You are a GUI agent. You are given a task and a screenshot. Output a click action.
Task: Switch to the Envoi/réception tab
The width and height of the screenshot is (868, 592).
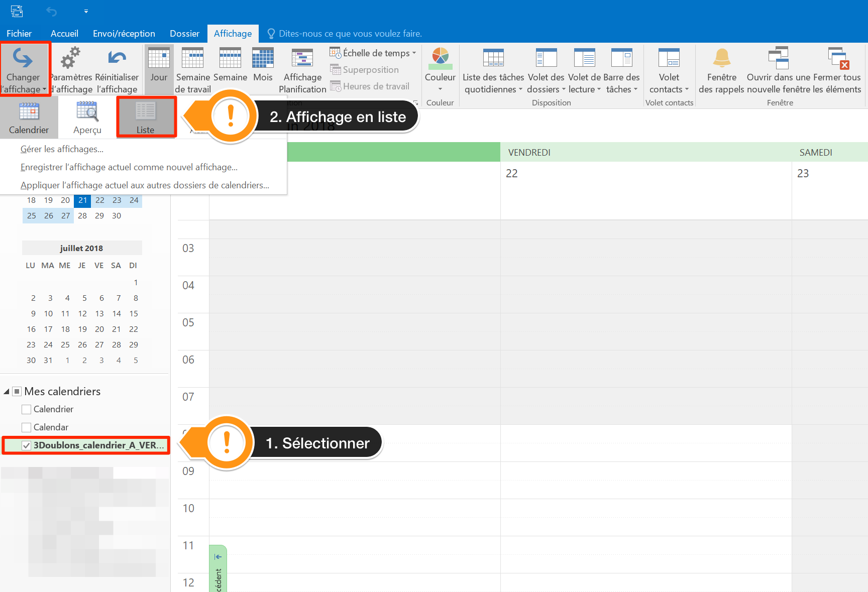[x=124, y=34]
